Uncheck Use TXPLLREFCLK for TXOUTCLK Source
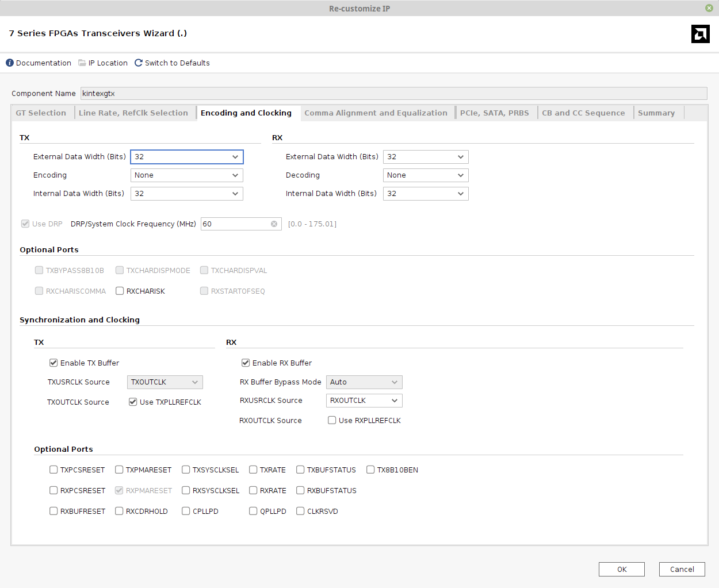This screenshot has height=588, width=719. coord(133,402)
